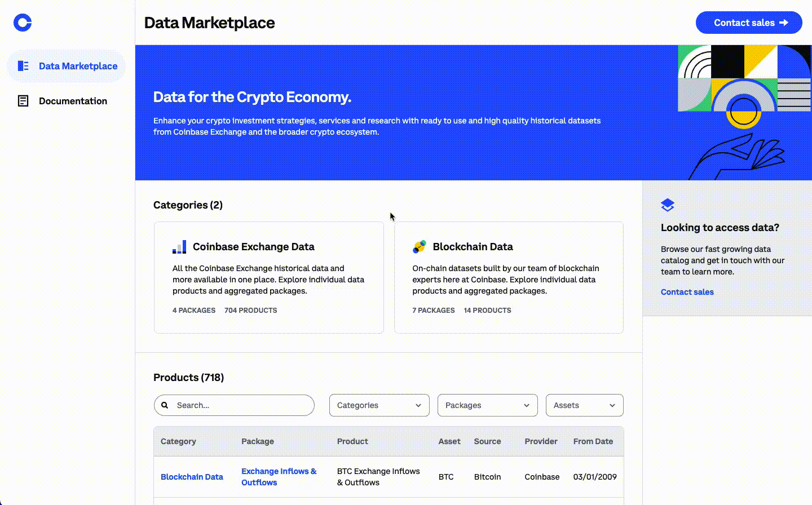Click the Blockchain Data link in the table row
The height and width of the screenshot is (505, 812).
(x=192, y=477)
